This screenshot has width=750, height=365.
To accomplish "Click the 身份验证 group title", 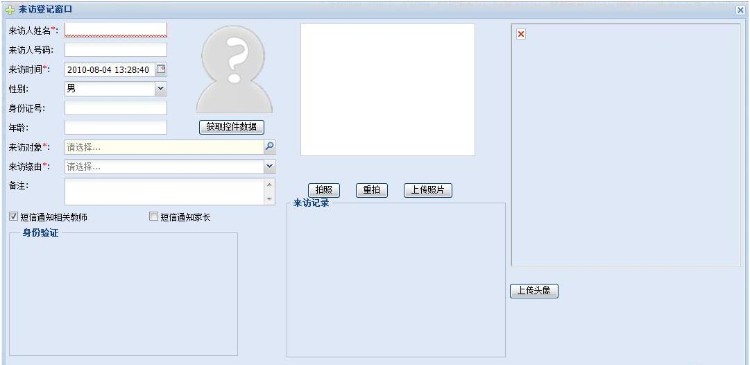I will [x=41, y=233].
